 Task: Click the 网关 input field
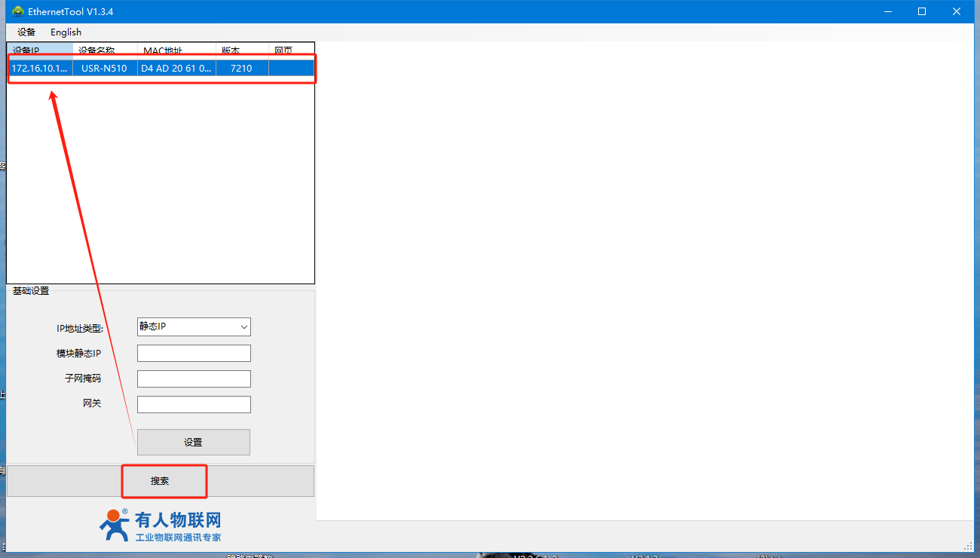point(194,405)
